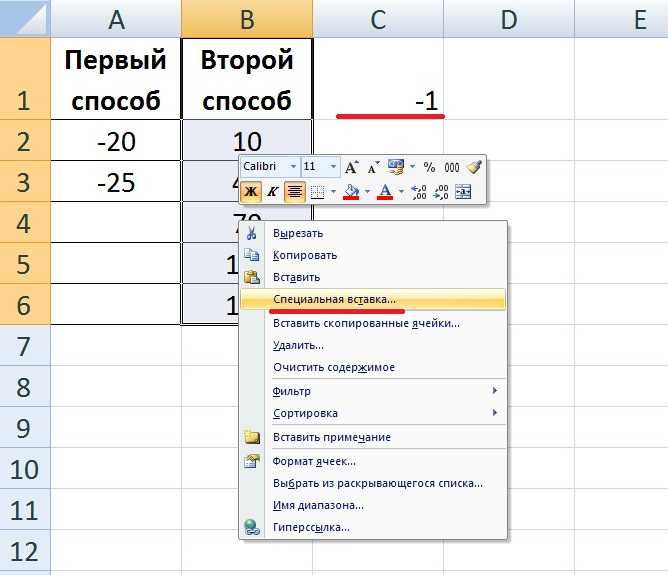Apply fill color bucket icon
This screenshot has height=575, width=668.
click(x=351, y=192)
